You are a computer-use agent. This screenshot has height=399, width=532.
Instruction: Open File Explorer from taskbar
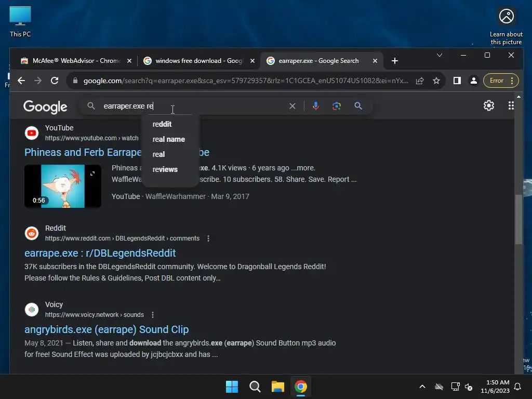(x=277, y=387)
